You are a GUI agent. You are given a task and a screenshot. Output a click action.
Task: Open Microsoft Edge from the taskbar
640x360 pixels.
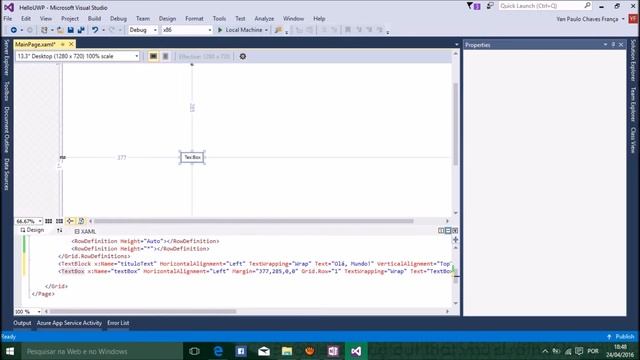[218, 351]
